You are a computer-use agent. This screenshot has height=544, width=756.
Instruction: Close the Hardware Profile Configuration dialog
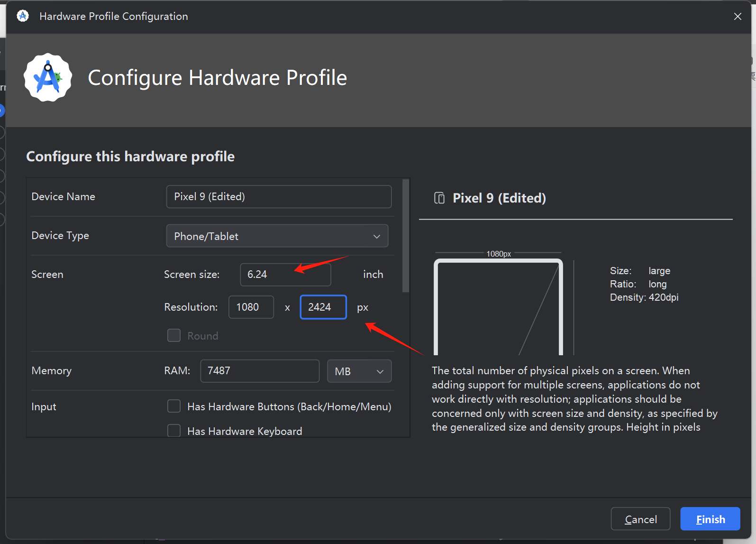coord(738,16)
